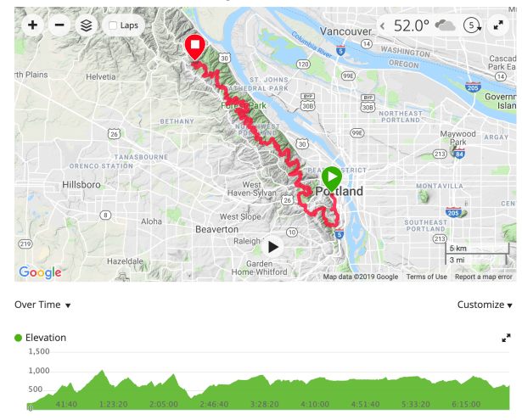Click the Google logo on map
This screenshot has height=420, width=522.
(40, 272)
